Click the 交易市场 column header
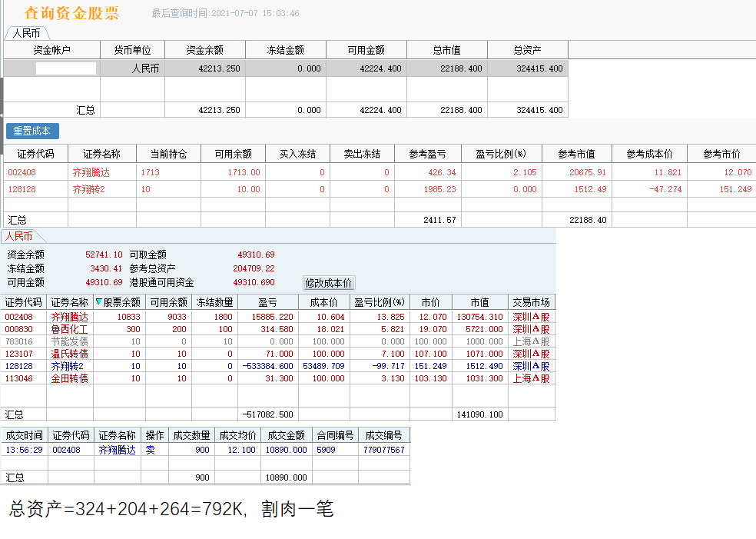 pyautogui.click(x=531, y=302)
